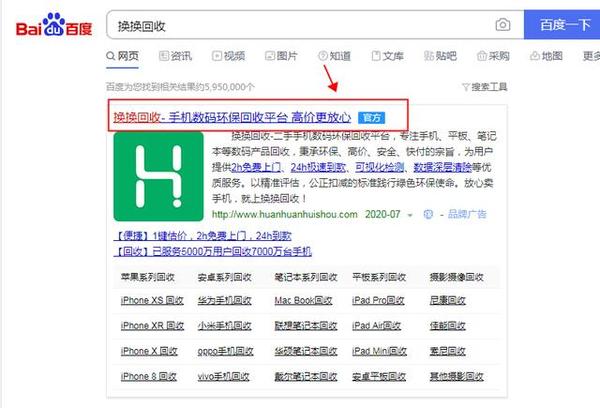Open iPad Pro回收 link
600x408 pixels.
[x=378, y=300]
